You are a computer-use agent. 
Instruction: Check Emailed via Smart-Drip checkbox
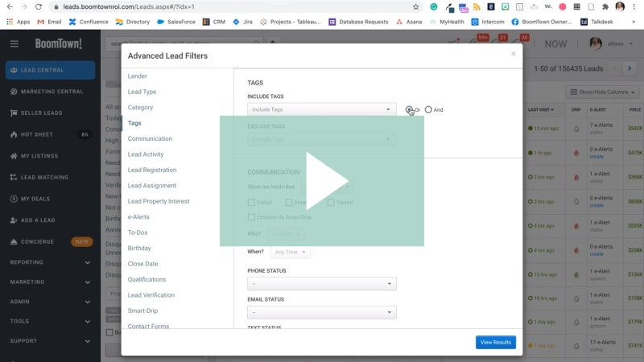pos(251,217)
